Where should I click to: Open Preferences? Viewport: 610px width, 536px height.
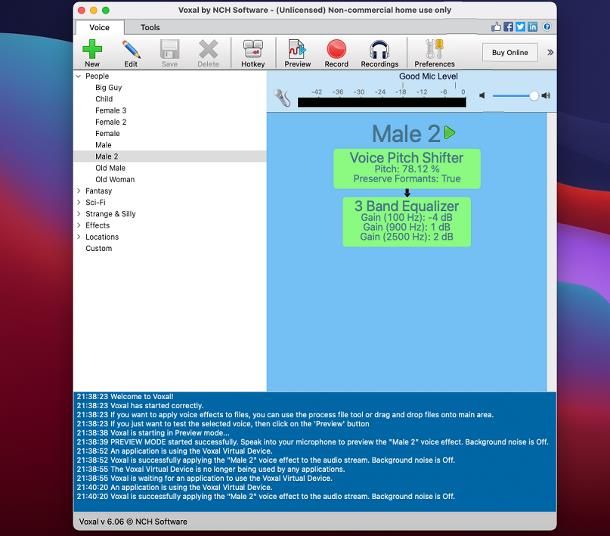click(435, 53)
